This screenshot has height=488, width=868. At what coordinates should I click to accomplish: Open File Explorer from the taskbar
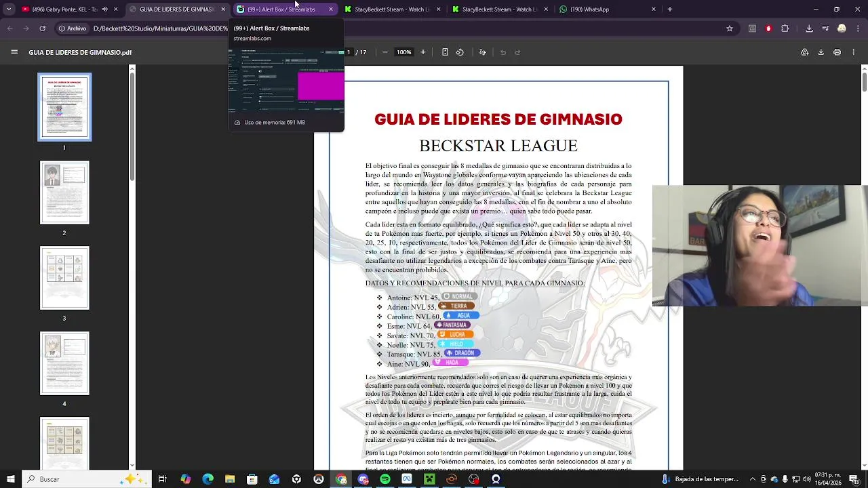[x=230, y=479]
